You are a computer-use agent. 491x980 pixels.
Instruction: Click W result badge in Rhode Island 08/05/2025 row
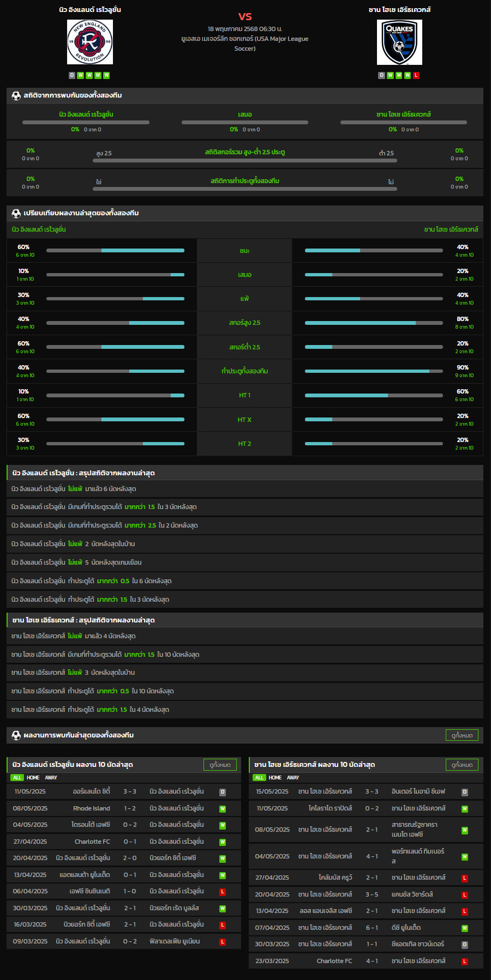[x=223, y=809]
